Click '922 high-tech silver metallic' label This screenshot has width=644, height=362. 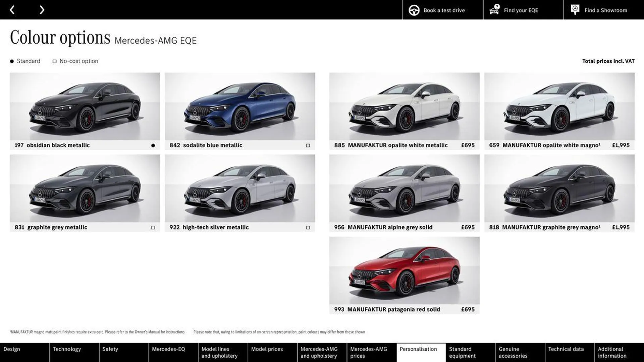pos(209,227)
